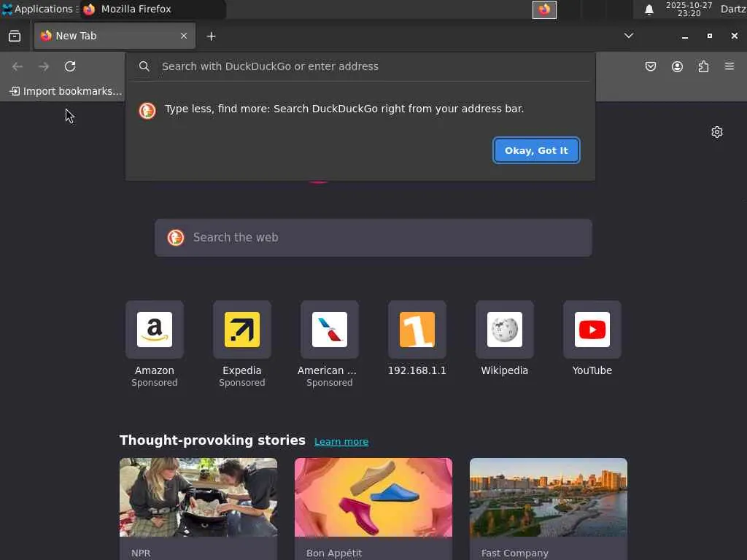Click the YouTube label text

pyautogui.click(x=592, y=370)
